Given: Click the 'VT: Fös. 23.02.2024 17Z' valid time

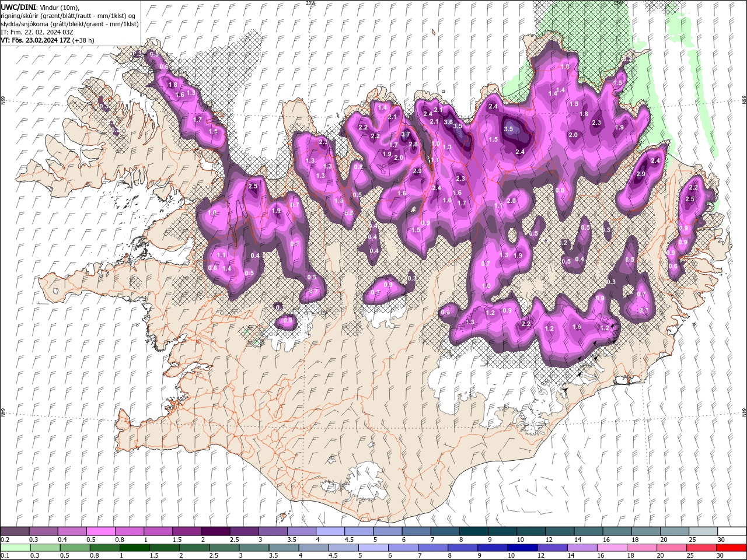Looking at the screenshot, I should 36,40.
